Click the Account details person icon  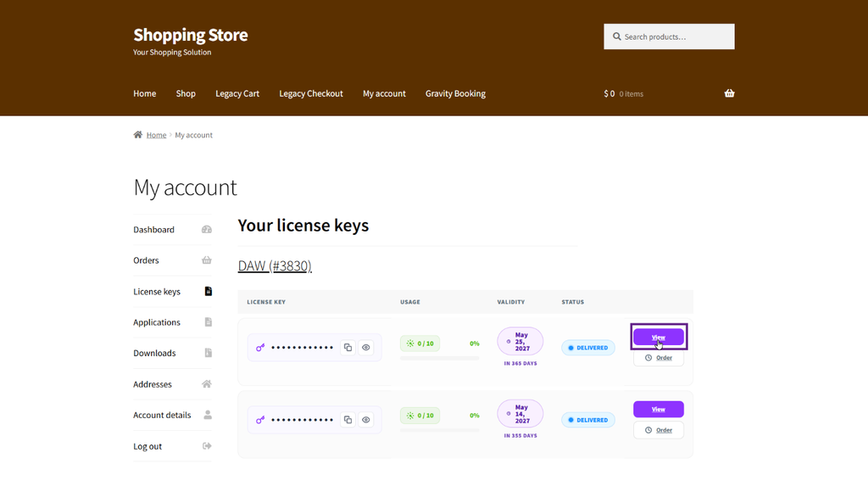(208, 415)
